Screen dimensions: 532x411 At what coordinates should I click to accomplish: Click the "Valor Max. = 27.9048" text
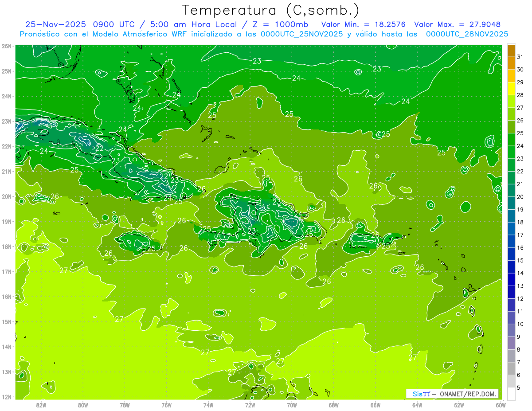pos(457,24)
